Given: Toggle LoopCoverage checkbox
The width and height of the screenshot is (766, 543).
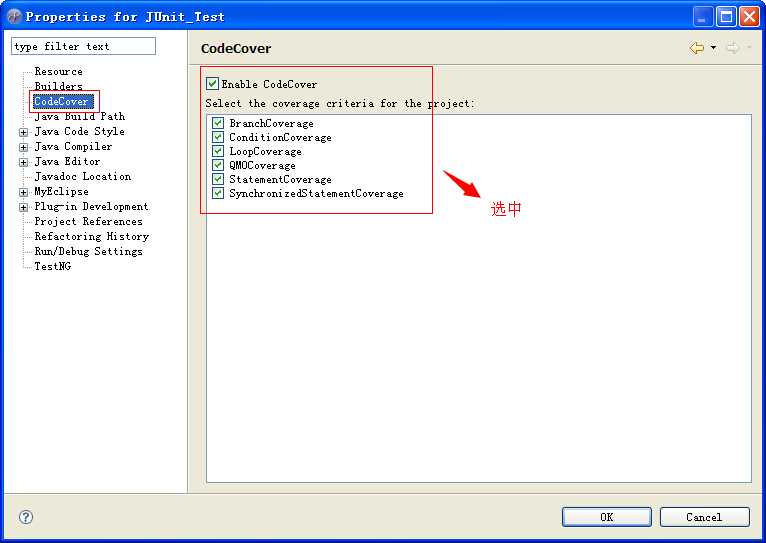Looking at the screenshot, I should click(x=218, y=151).
